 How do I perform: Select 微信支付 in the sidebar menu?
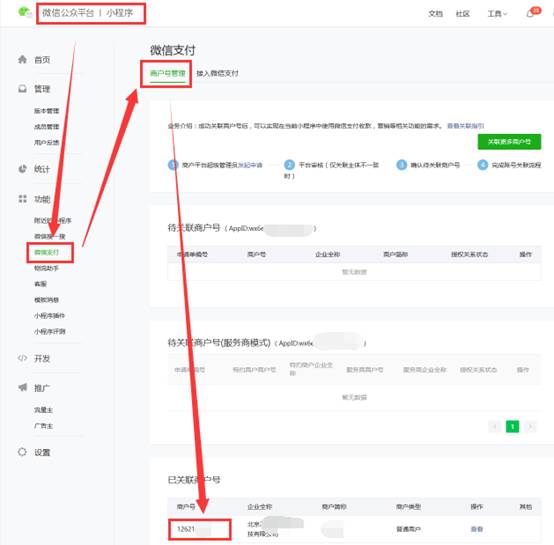point(46,252)
